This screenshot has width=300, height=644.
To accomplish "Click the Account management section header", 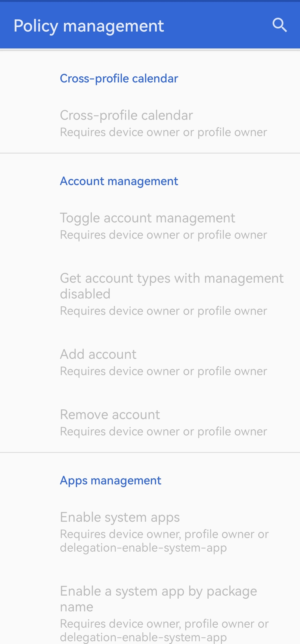I will coord(119,181).
